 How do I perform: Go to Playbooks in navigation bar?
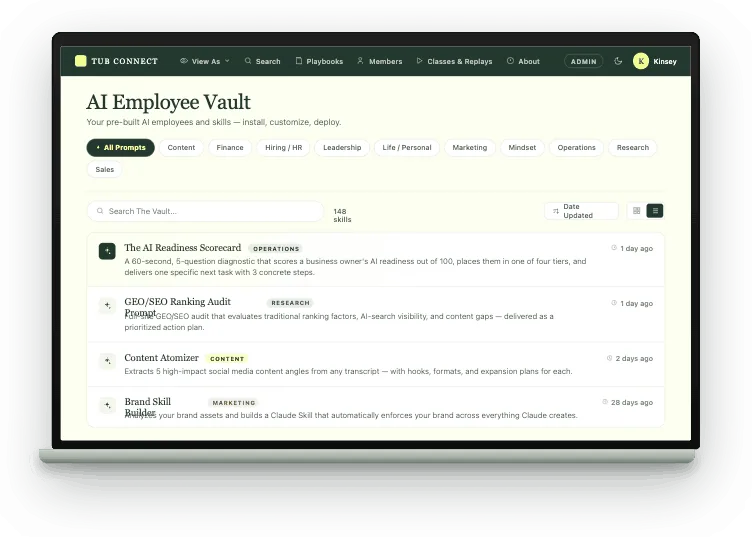(x=319, y=61)
